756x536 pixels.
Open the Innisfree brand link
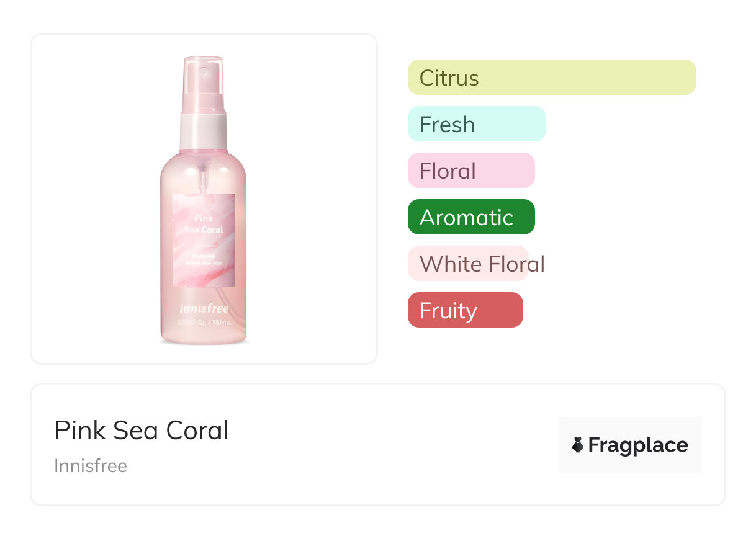[91, 465]
